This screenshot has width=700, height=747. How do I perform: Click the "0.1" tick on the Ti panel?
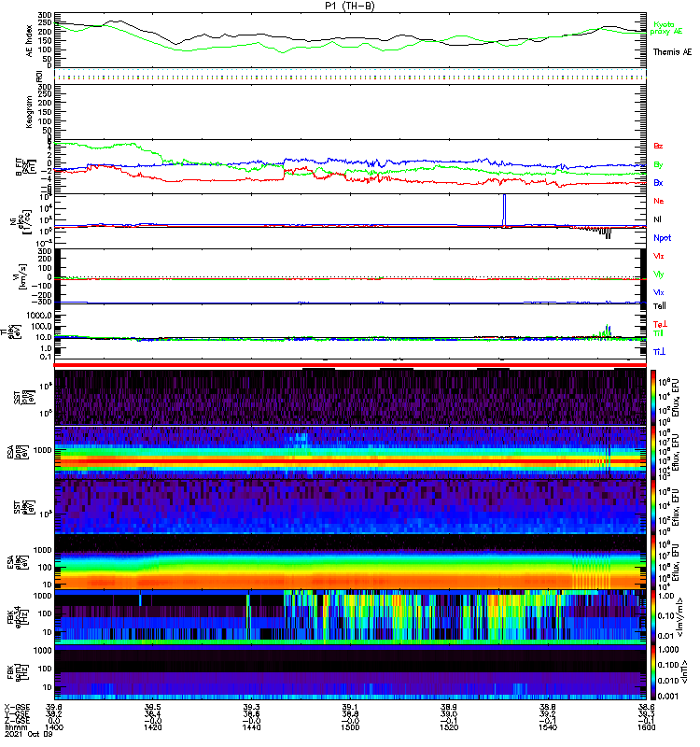tap(46, 357)
